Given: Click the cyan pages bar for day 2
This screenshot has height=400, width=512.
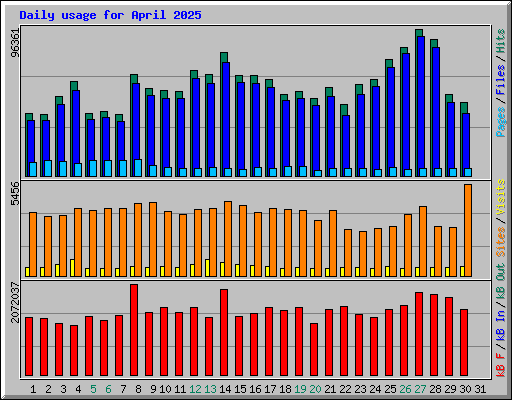Looking at the screenshot, I should (x=48, y=168).
